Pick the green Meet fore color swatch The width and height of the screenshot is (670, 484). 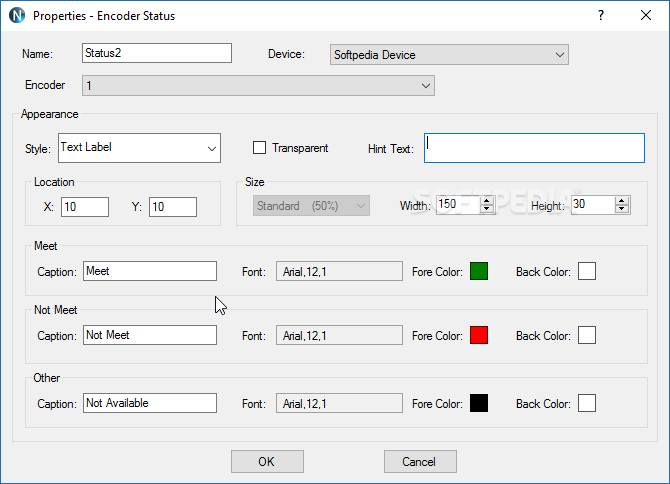479,271
